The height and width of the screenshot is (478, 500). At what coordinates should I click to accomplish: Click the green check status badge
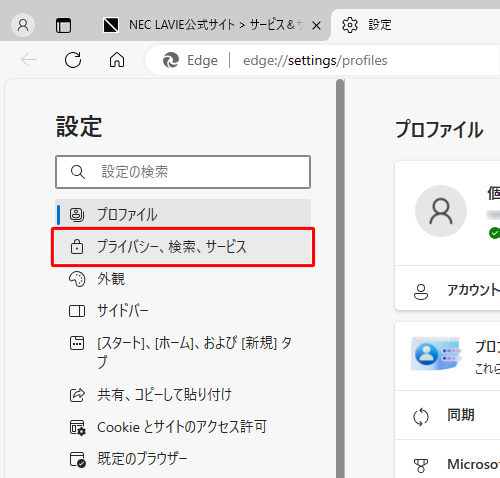click(x=494, y=233)
